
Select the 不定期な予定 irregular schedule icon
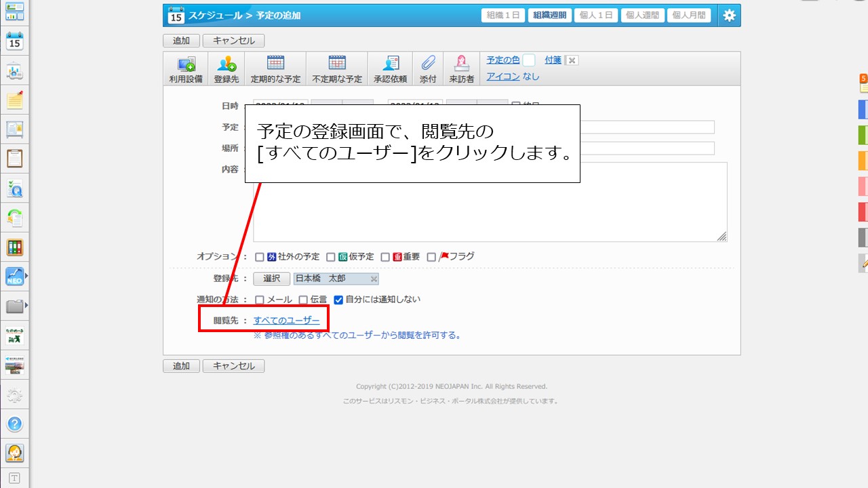point(337,64)
